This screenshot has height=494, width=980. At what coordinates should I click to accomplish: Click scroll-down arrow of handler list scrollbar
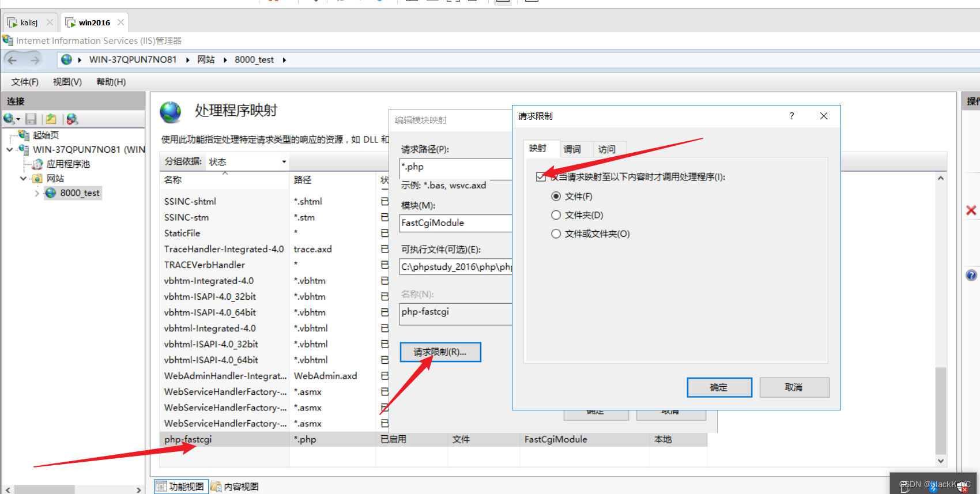(x=941, y=461)
